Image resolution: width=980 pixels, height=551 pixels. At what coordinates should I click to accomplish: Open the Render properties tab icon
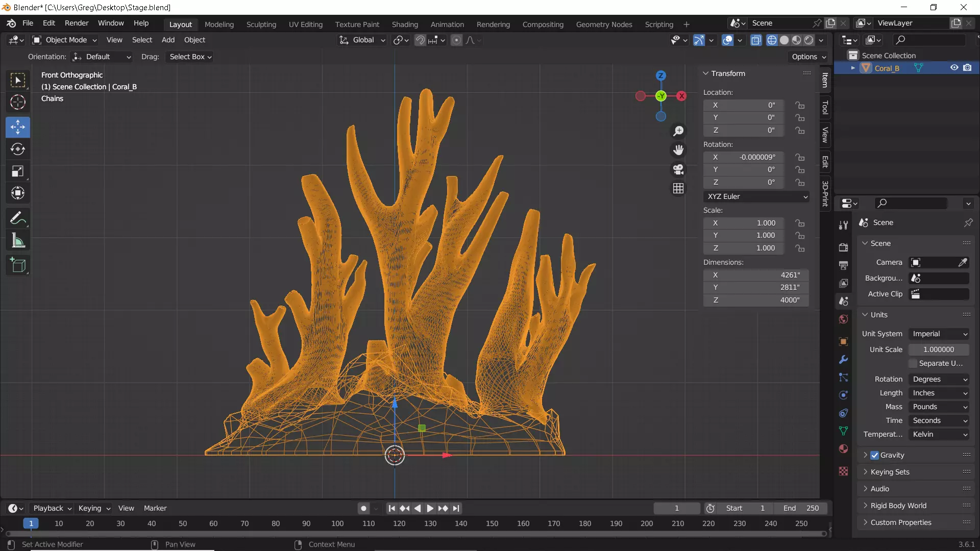pyautogui.click(x=843, y=247)
